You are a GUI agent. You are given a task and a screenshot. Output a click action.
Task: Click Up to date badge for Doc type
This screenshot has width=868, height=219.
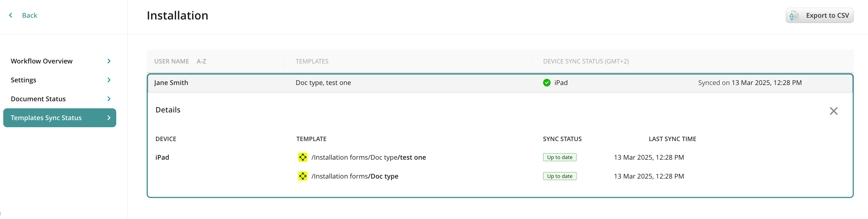[559, 176]
